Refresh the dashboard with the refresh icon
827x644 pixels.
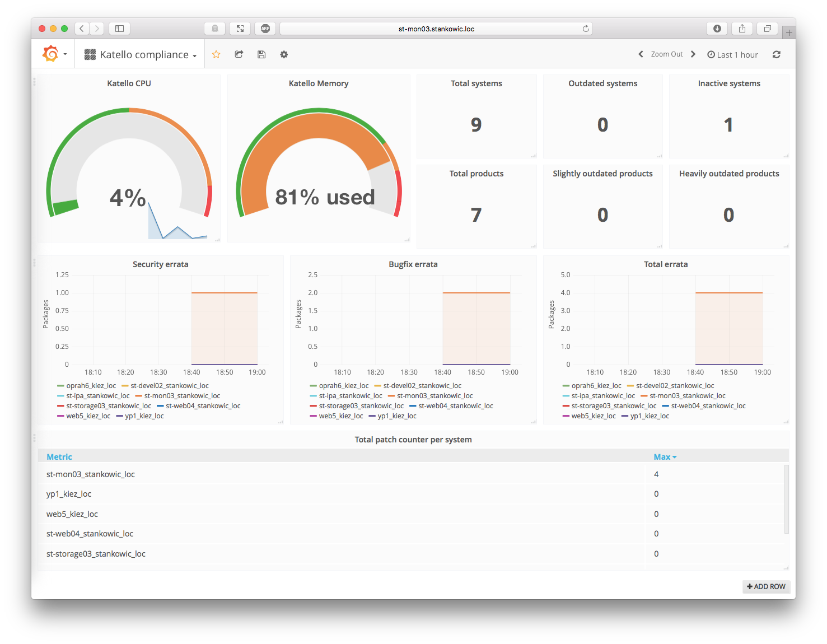coord(777,54)
